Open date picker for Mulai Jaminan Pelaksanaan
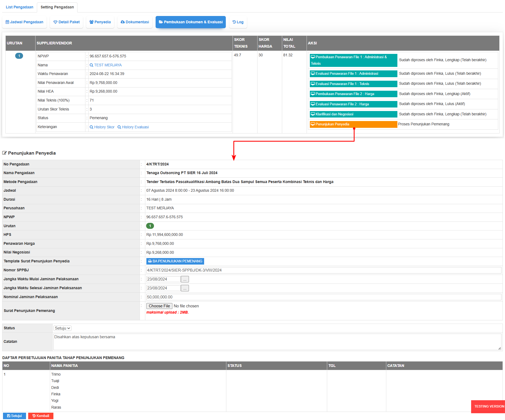 click(x=185, y=279)
